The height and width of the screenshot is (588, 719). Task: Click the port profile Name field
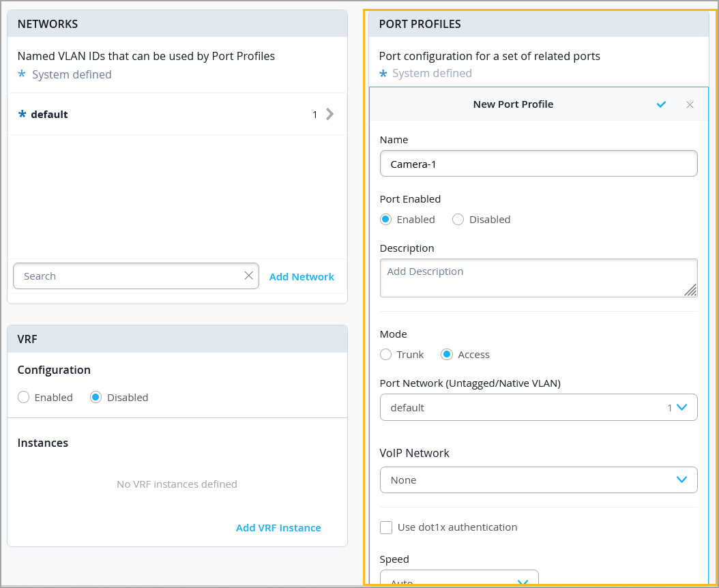click(538, 164)
